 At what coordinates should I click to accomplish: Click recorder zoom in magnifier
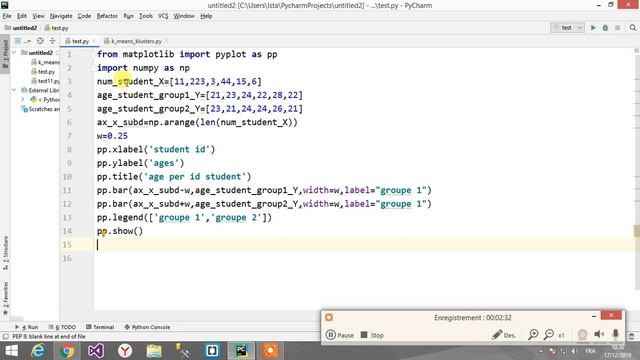pos(533,335)
